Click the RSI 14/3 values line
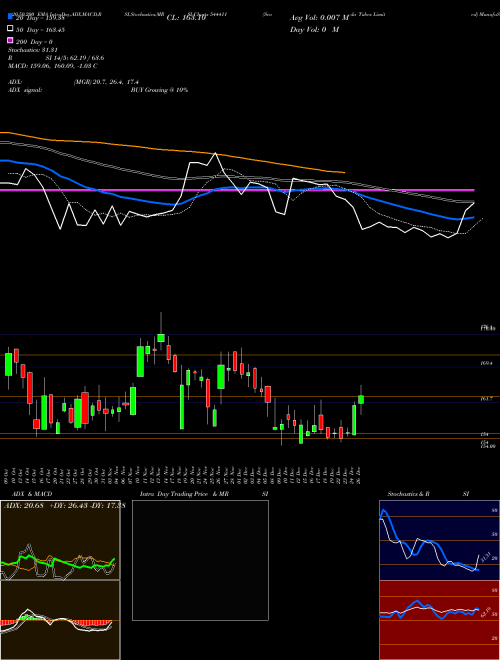This screenshot has width=500, height=660. click(x=56, y=58)
